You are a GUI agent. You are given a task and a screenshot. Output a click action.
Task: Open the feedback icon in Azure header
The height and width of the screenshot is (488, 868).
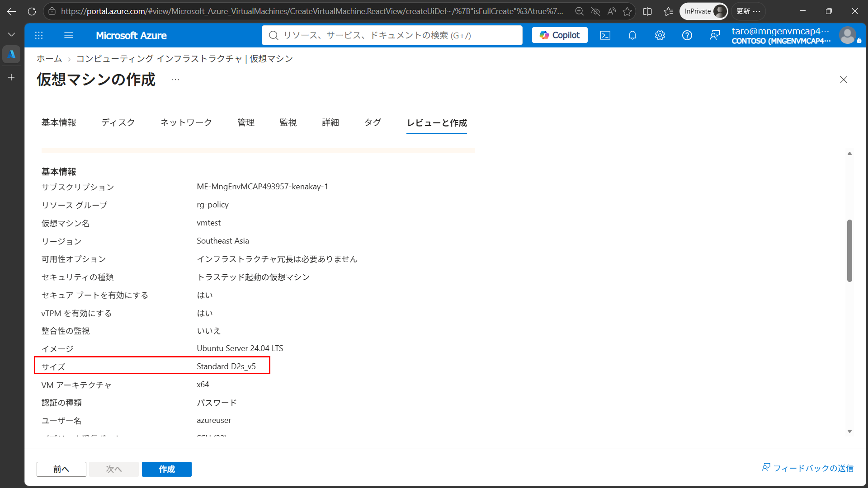click(714, 35)
